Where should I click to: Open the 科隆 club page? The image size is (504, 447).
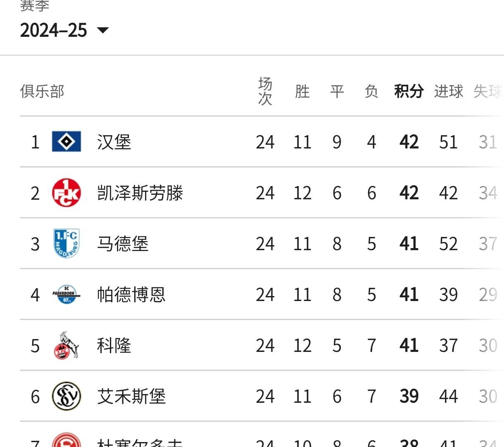(114, 346)
